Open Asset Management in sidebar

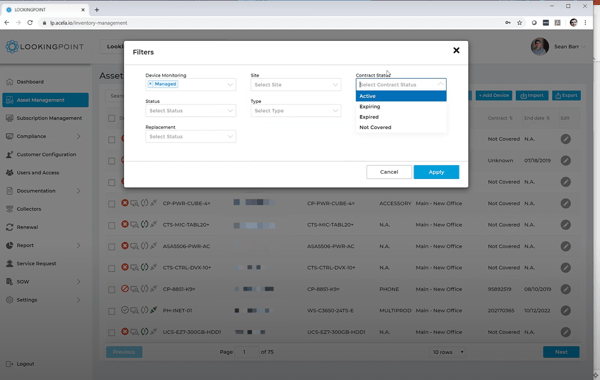point(45,100)
